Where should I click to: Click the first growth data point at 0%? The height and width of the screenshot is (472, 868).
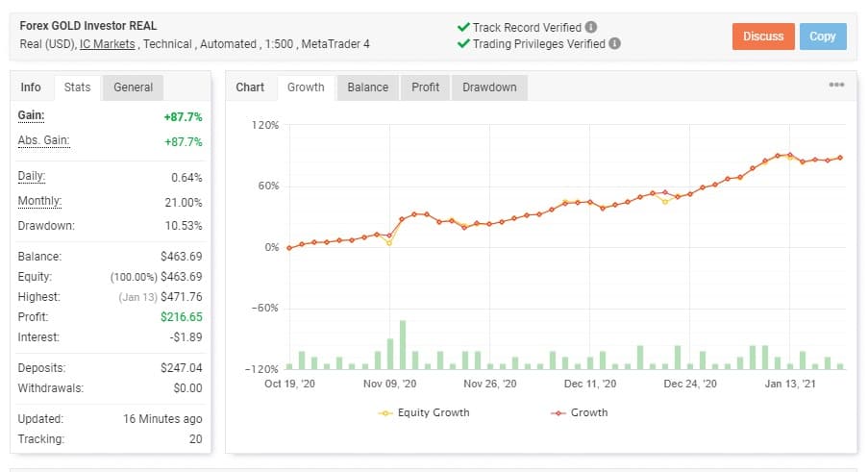289,248
